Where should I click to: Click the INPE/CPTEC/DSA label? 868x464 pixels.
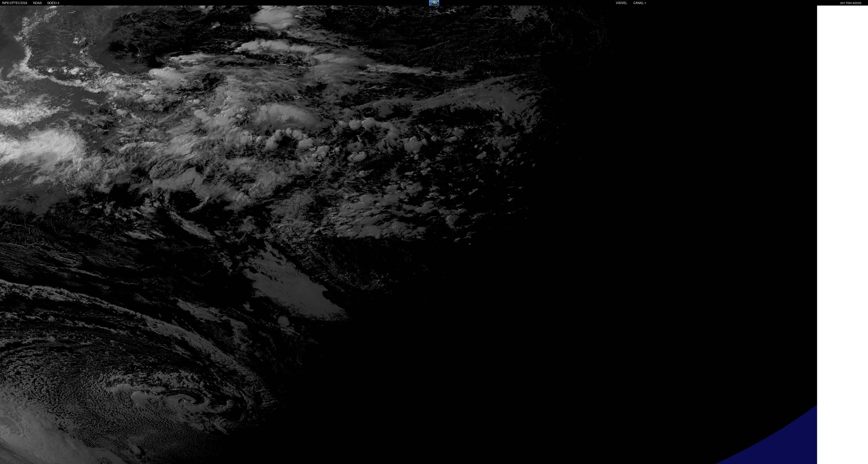pos(14,3)
